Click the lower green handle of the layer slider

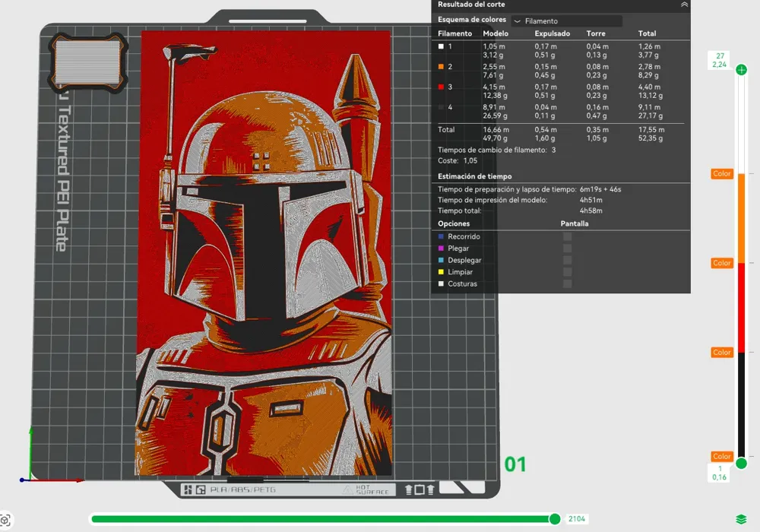click(x=741, y=464)
